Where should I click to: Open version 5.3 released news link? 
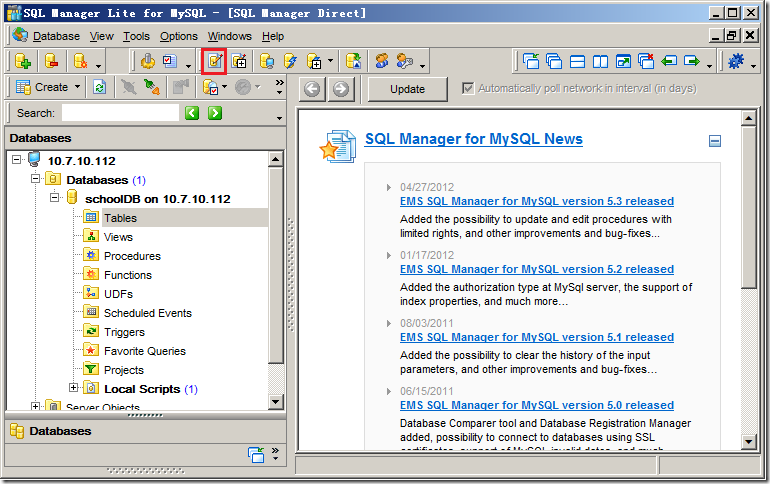537,201
